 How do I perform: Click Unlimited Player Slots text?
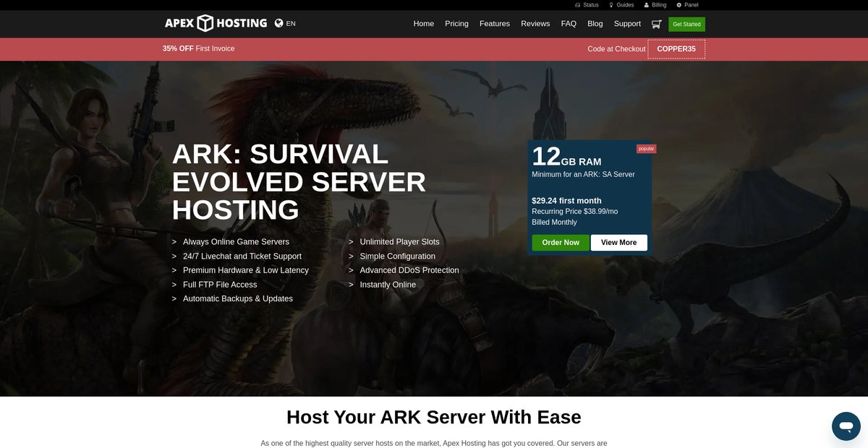coord(399,242)
